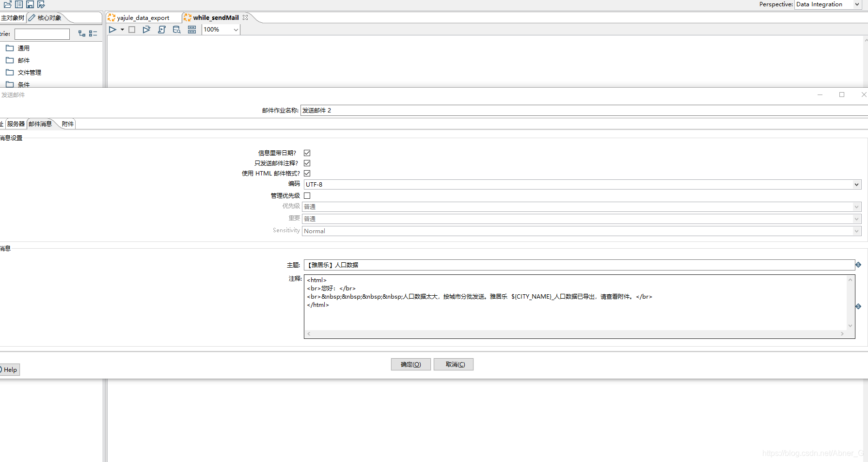
Task: Click the 通用 folder icon
Action: pos(10,48)
